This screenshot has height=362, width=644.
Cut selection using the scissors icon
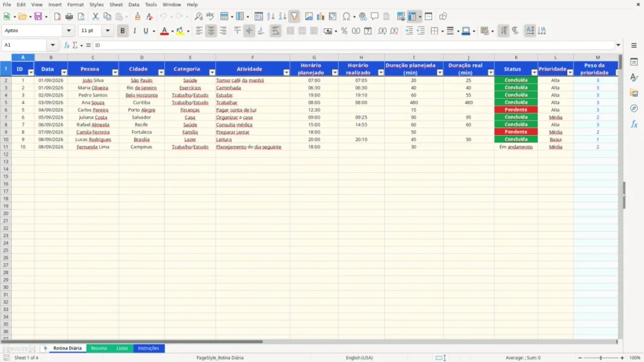click(96, 16)
